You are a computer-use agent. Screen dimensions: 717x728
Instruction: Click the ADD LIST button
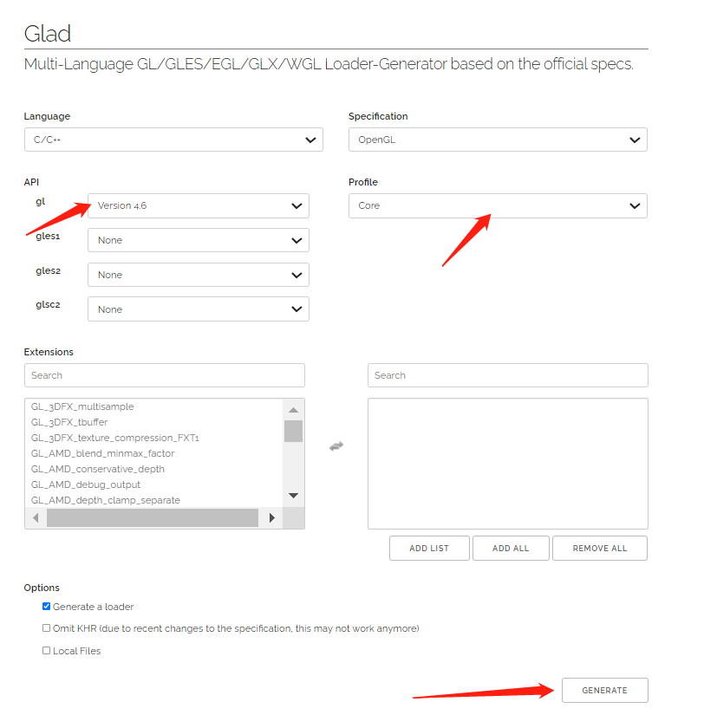[x=429, y=549]
